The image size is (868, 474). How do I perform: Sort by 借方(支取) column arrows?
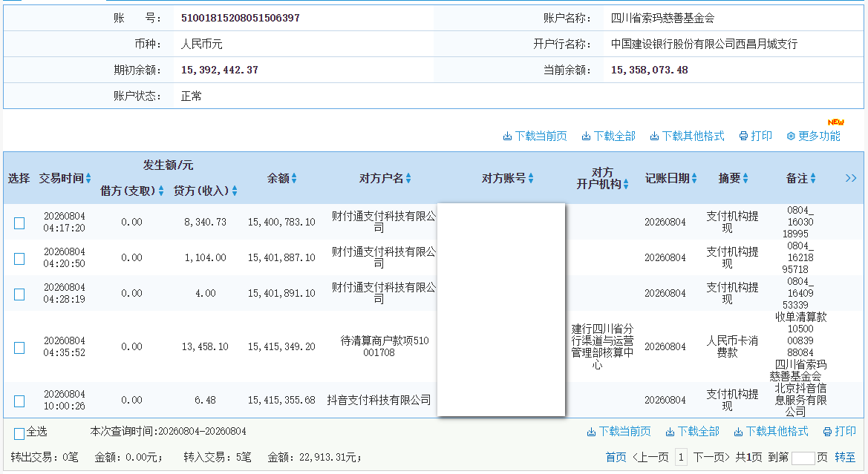pyautogui.click(x=161, y=191)
